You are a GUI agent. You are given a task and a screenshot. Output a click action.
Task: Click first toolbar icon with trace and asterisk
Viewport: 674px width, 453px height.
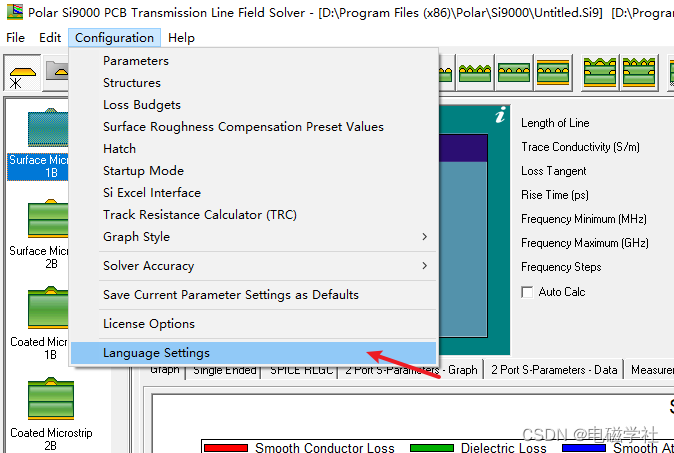(22, 73)
